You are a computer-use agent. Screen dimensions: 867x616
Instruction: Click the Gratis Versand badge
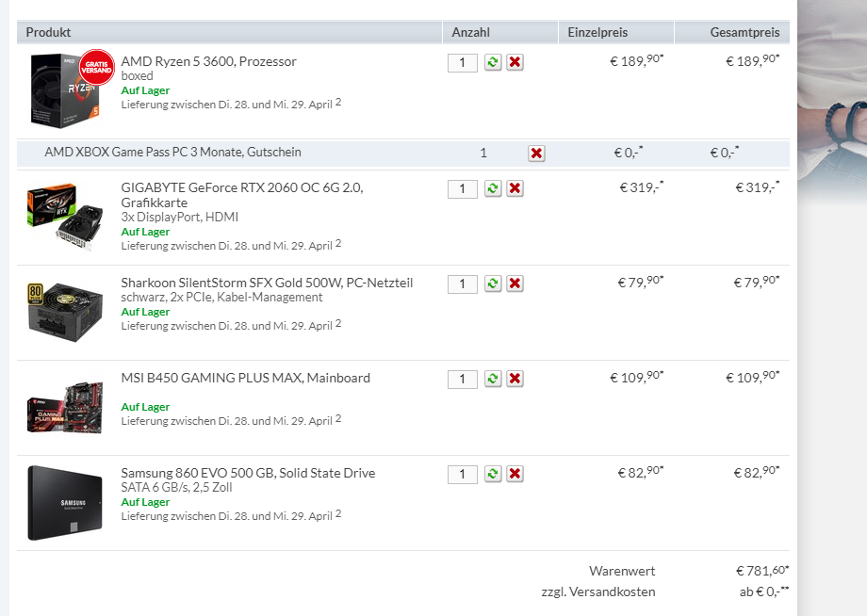97,68
